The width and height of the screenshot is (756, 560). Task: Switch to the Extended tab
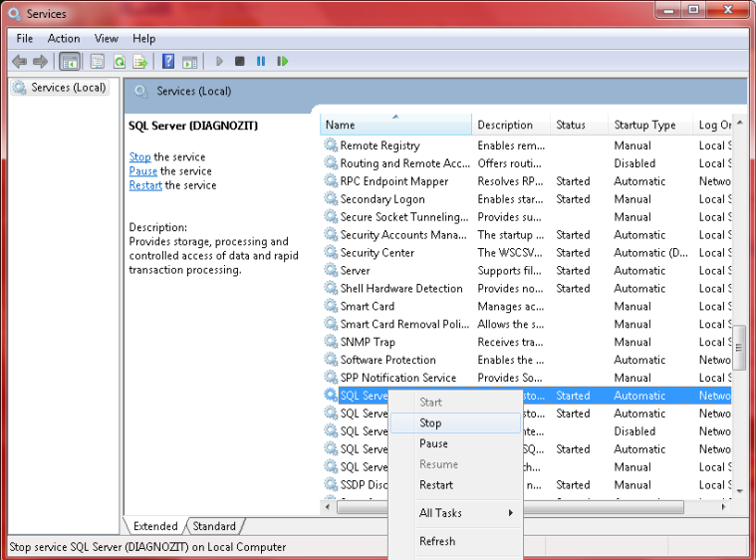155,526
